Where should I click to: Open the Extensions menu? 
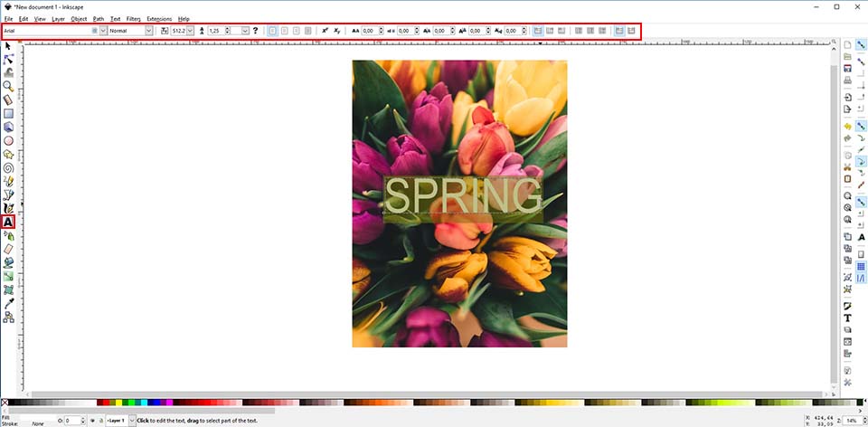coord(159,19)
